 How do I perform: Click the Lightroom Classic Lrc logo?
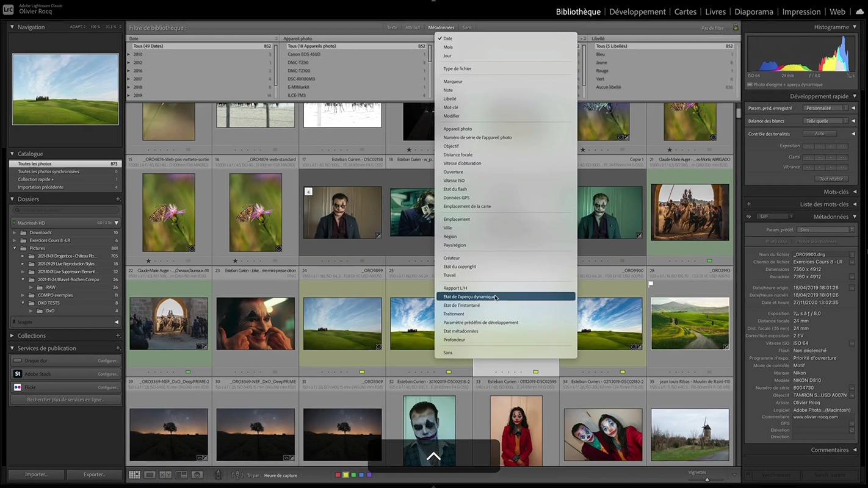tap(9, 9)
